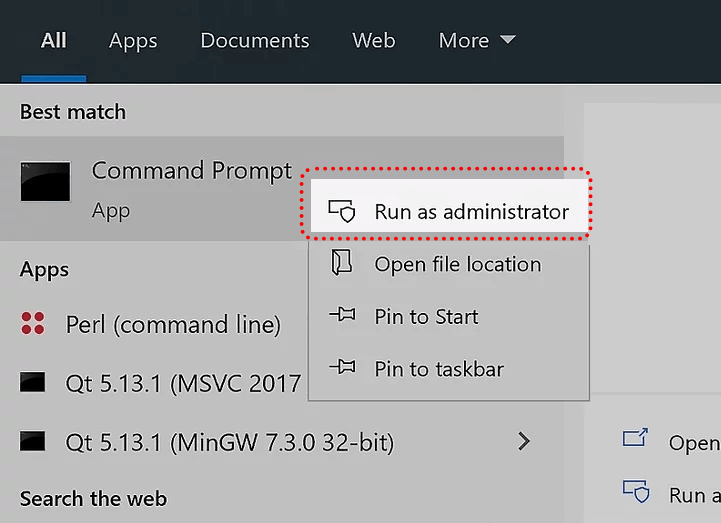Click the red Perl command line icon
721x523 pixels.
tap(33, 324)
